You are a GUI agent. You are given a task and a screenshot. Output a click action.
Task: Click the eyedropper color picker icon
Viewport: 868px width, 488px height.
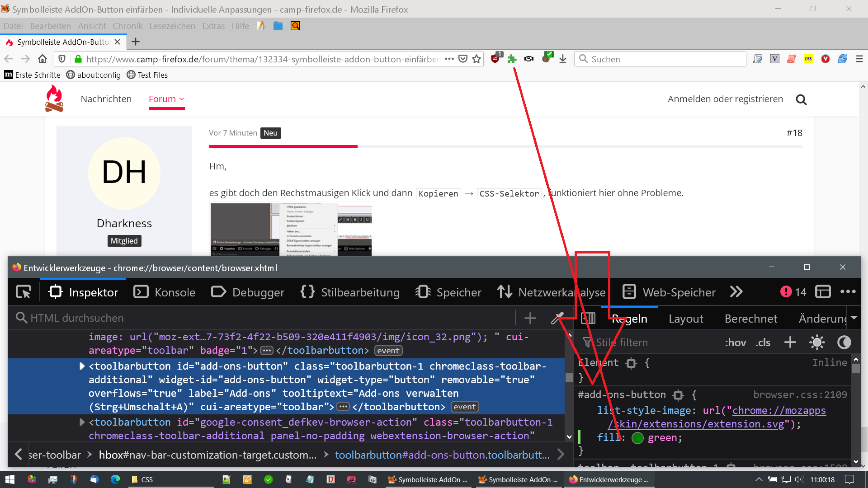click(557, 318)
